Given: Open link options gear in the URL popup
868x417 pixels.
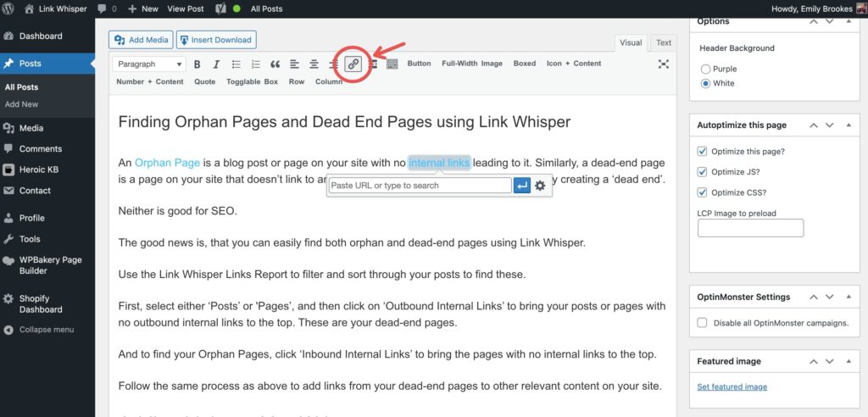Looking at the screenshot, I should 542,186.
